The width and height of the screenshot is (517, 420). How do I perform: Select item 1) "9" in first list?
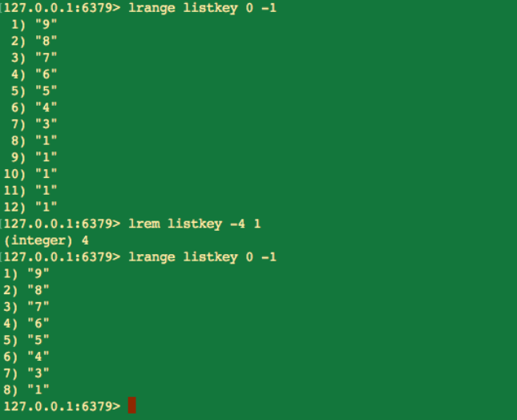click(34, 24)
